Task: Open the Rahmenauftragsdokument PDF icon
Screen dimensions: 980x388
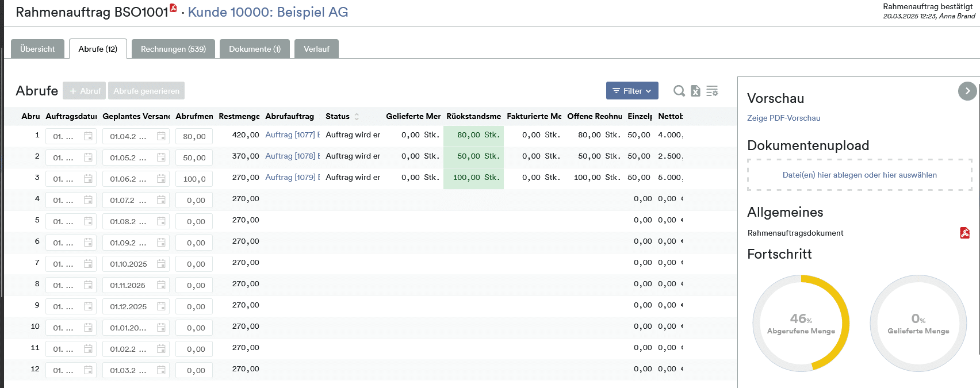Action: tap(964, 233)
